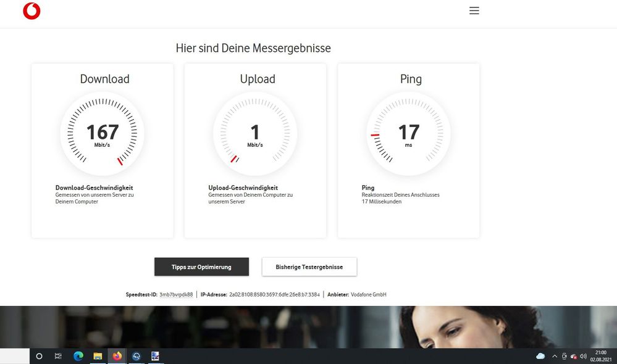Image resolution: width=617 pixels, height=364 pixels.
Task: Click the '17 Millisekunden' text
Action: point(382,202)
